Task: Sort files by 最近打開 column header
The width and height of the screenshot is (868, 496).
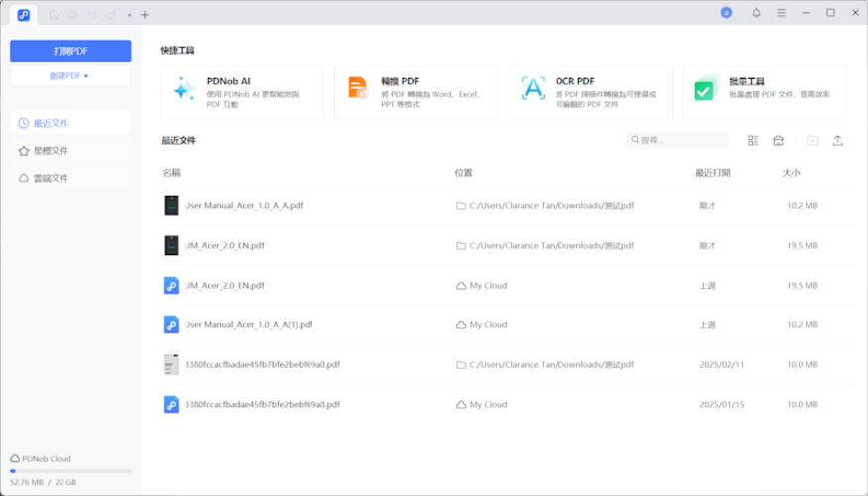Action: [712, 173]
